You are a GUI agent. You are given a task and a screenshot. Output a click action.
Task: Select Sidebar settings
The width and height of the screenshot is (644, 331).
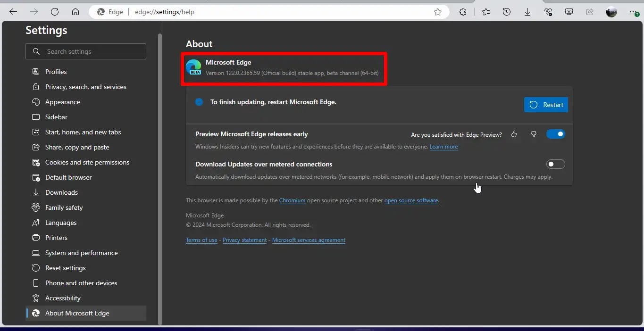click(x=86, y=117)
